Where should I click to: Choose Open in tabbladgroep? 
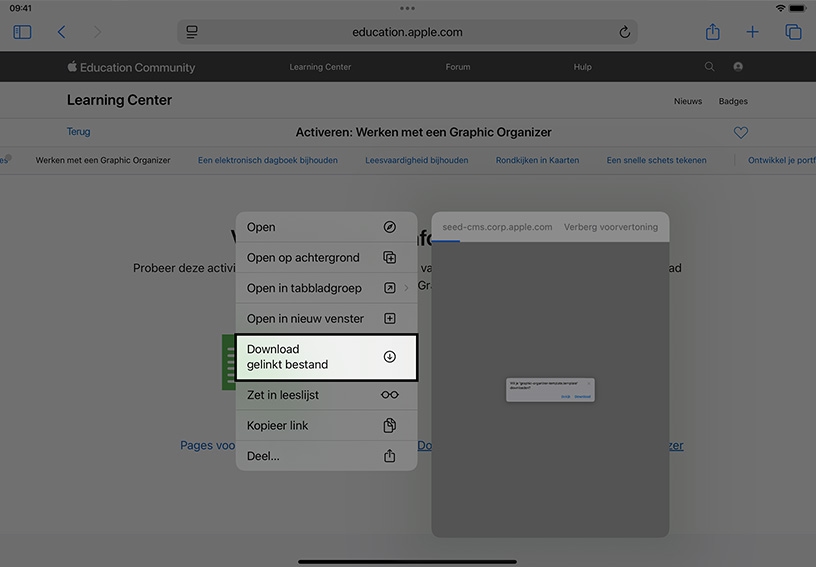tap(326, 288)
